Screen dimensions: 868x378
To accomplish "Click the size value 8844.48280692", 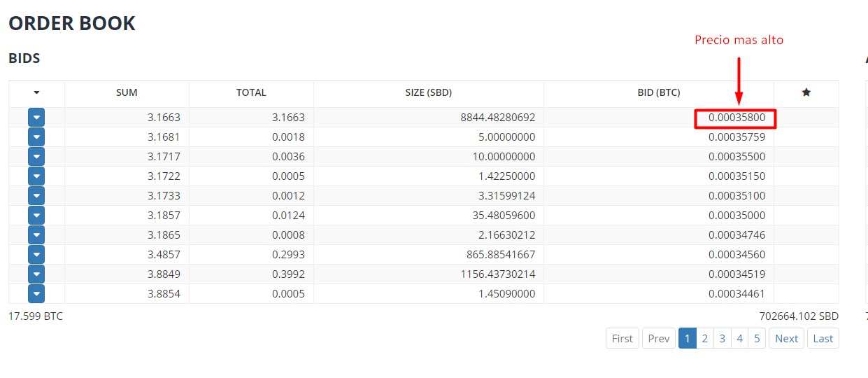I will (497, 118).
